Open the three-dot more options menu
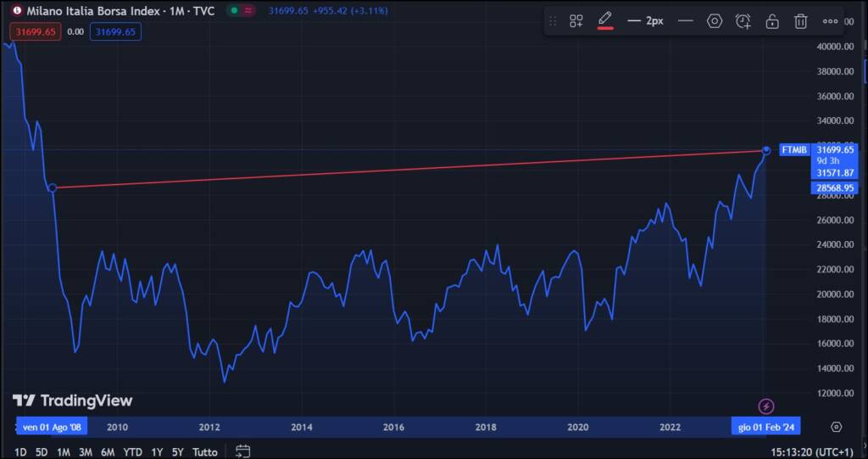868x459 pixels. pyautogui.click(x=830, y=21)
